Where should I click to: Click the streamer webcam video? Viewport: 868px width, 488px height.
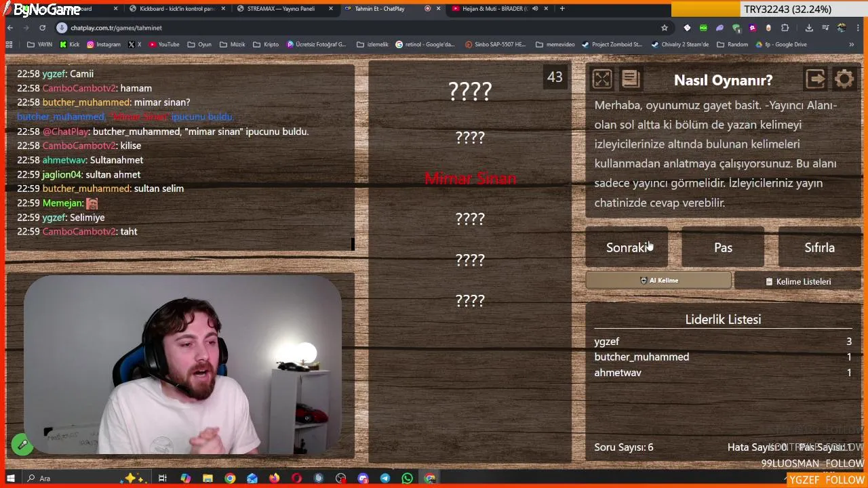(x=182, y=365)
